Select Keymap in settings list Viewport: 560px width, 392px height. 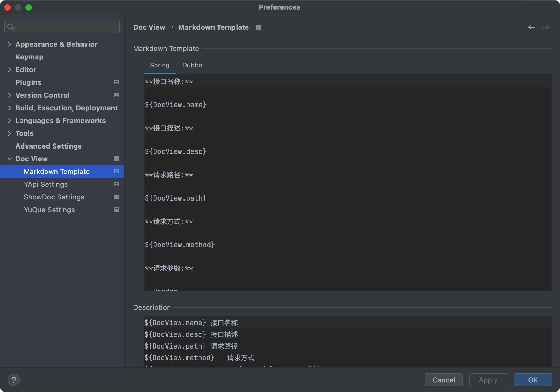click(x=29, y=57)
